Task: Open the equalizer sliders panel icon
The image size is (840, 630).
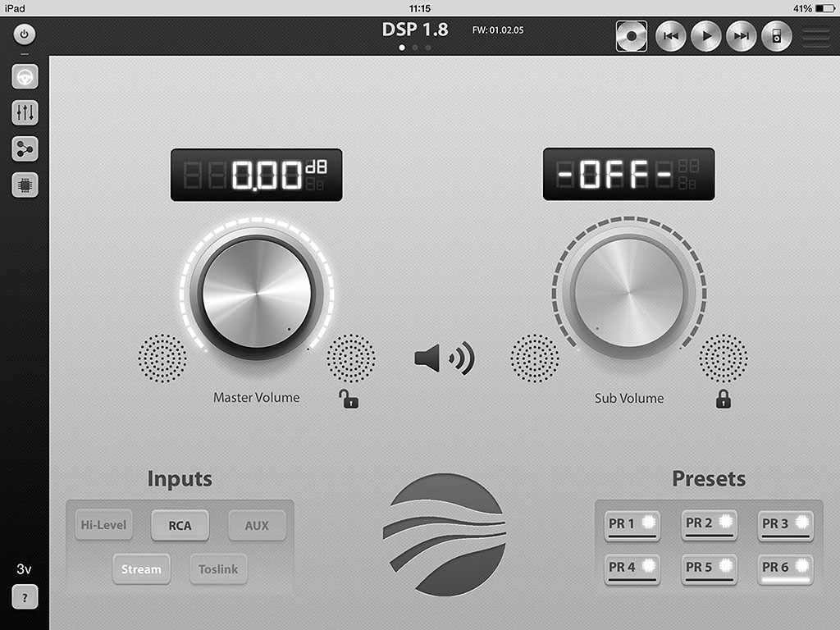Action: pyautogui.click(x=25, y=112)
